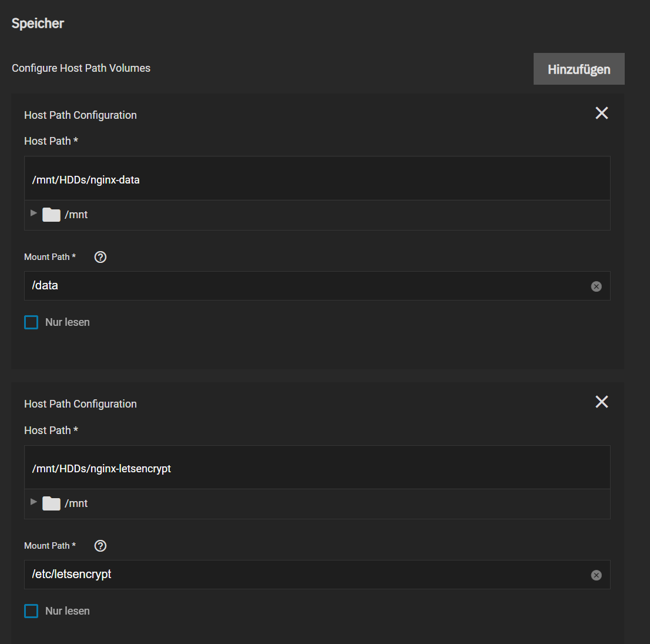This screenshot has height=644, width=650.
Task: Open Mount Path help above /etc/letsencrypt field
Action: [x=100, y=546]
